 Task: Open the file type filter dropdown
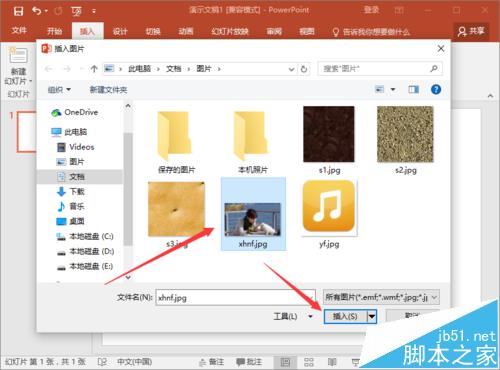coord(381,297)
